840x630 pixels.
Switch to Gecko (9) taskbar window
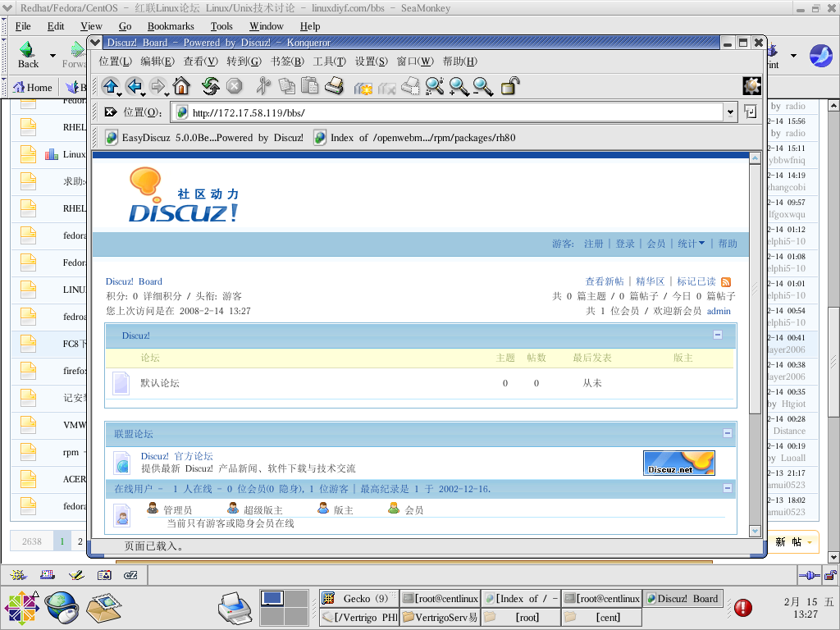coord(359,598)
